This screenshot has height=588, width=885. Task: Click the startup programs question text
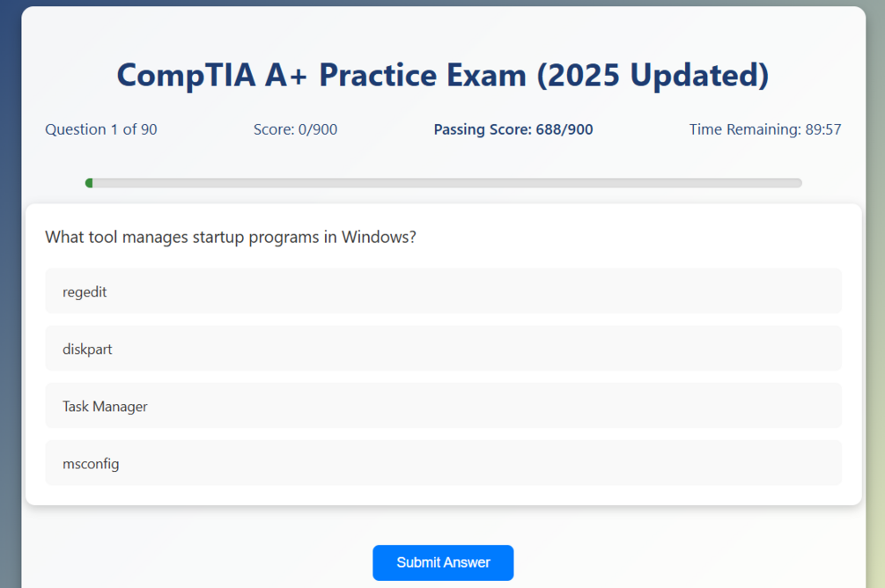click(x=230, y=238)
